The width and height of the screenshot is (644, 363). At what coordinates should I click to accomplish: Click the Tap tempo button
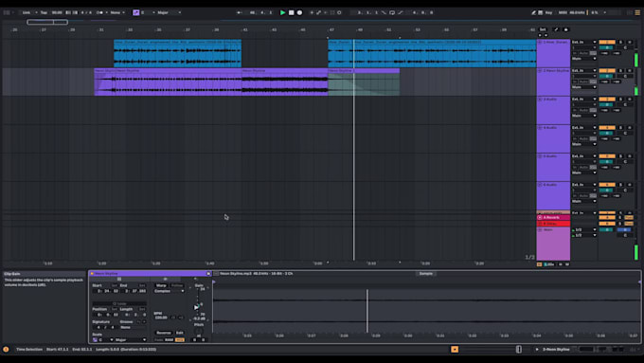click(44, 12)
